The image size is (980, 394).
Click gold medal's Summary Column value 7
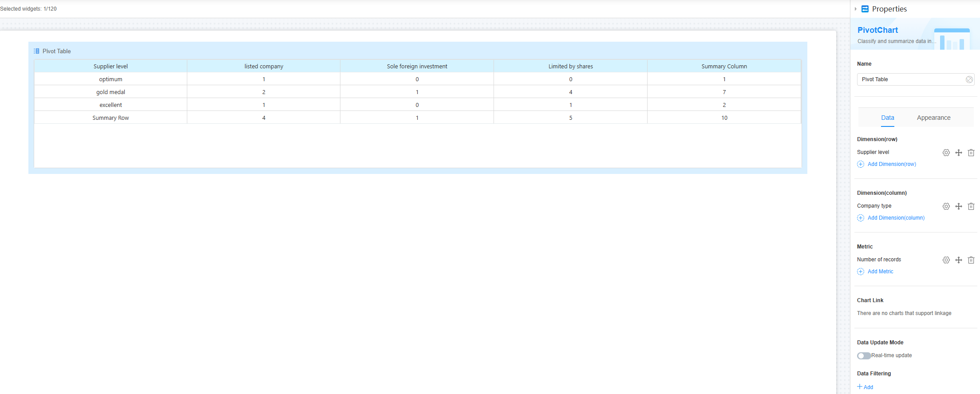click(724, 92)
